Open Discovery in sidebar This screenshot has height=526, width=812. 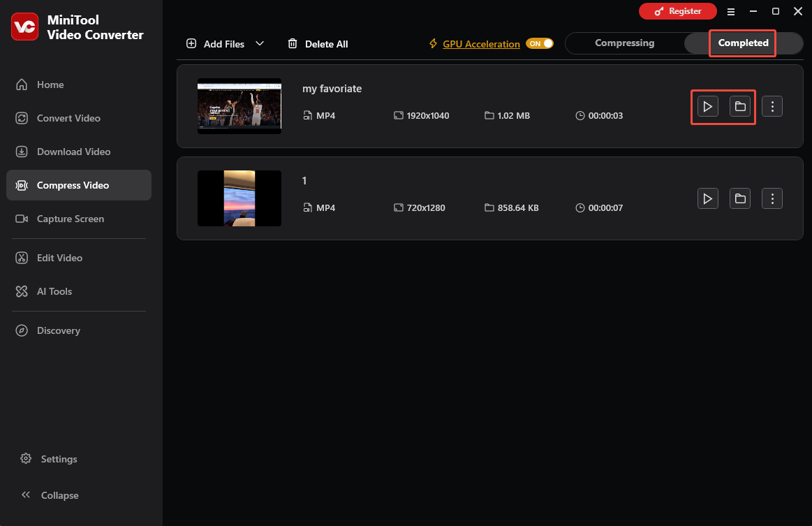(x=79, y=330)
